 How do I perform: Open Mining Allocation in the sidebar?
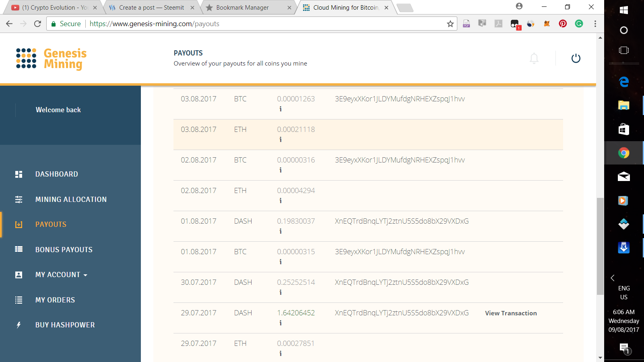(x=71, y=200)
